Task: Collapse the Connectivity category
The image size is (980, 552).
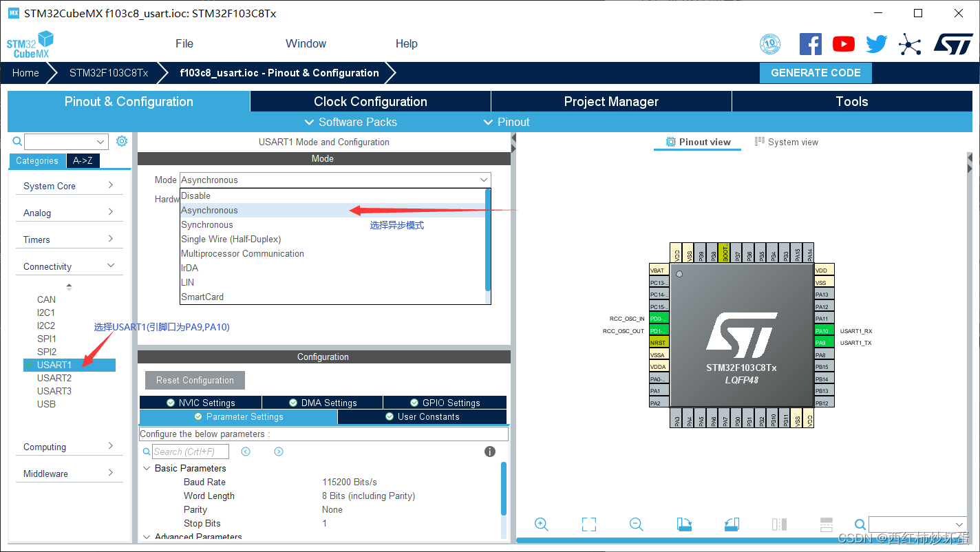Action: pyautogui.click(x=69, y=266)
